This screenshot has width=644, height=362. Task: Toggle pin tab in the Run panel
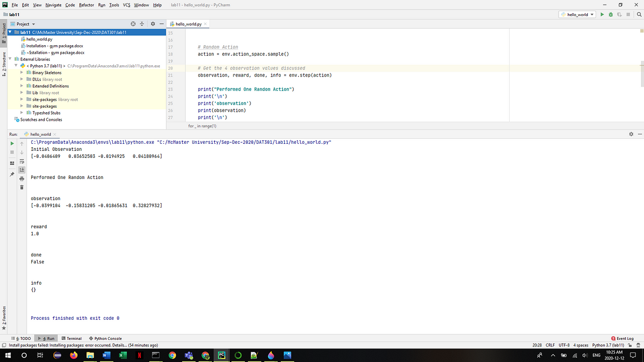13,174
